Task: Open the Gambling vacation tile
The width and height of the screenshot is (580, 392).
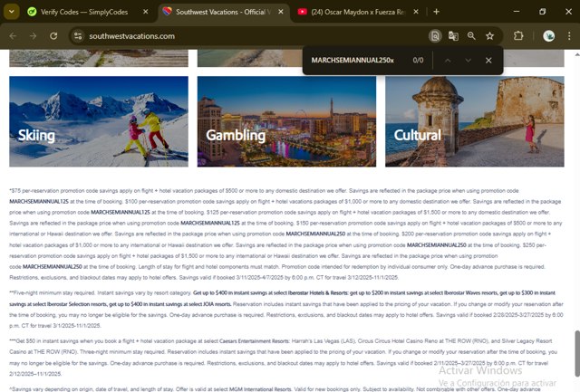Action: pos(286,121)
